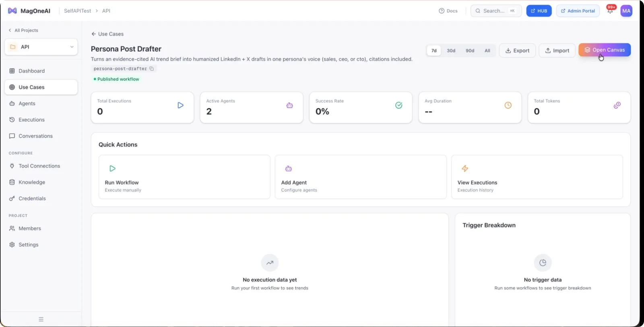Click the Run Workflow play icon
The height and width of the screenshot is (327, 644).
(112, 169)
